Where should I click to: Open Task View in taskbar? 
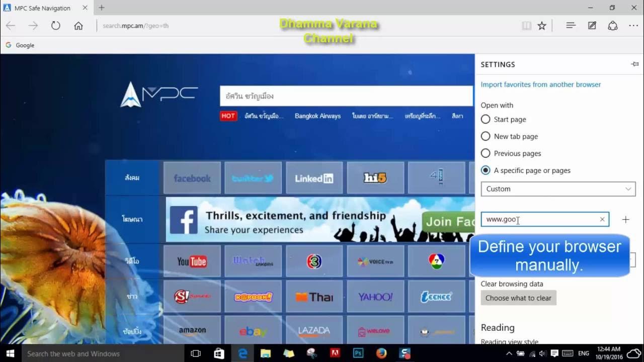click(196, 353)
